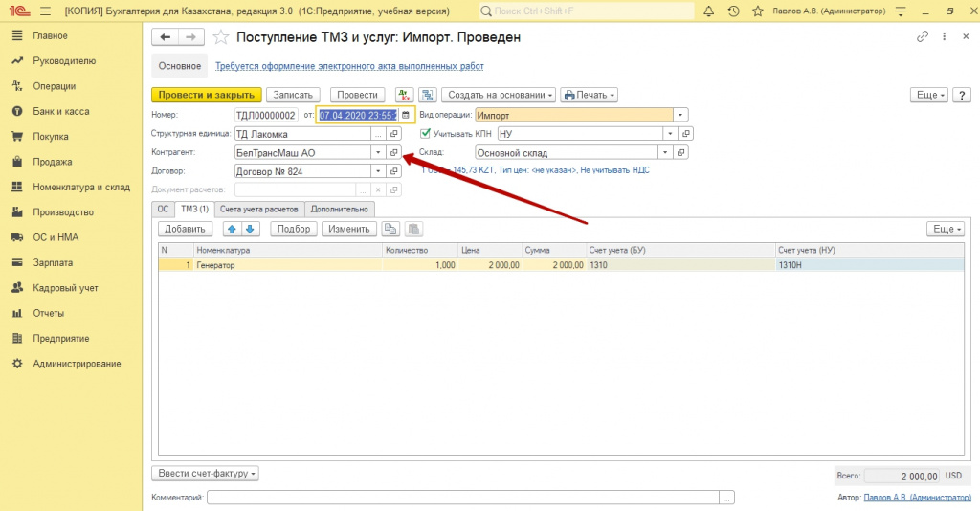980x511 pixels.
Task: Expand Склад dropdown arrow
Action: click(x=665, y=152)
